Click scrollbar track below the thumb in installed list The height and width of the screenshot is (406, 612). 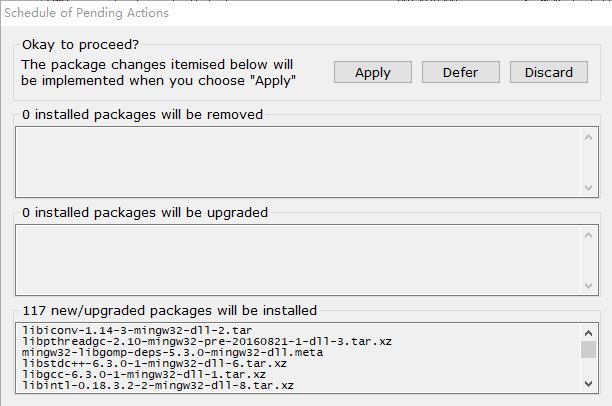pos(589,367)
